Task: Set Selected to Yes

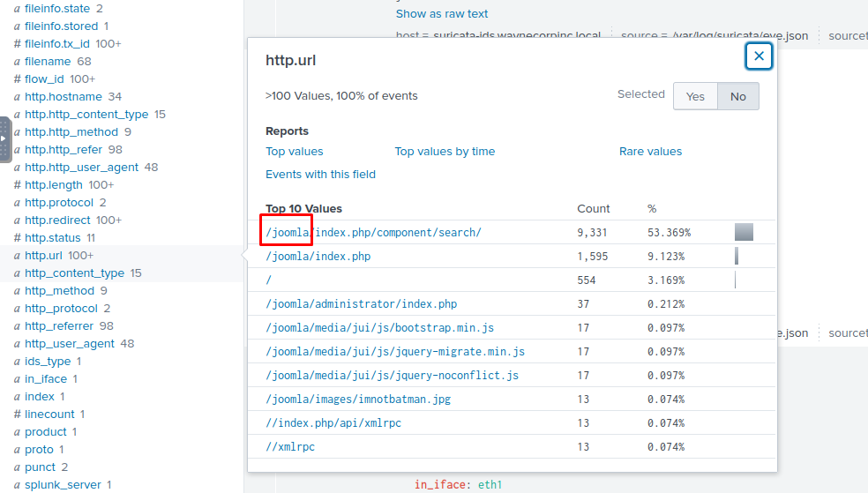Action: point(695,96)
